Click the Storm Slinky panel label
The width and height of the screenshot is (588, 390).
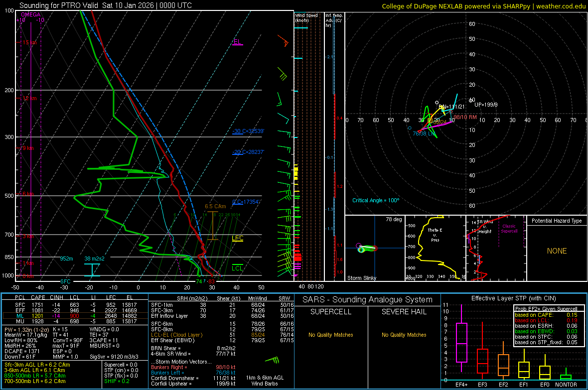361,278
